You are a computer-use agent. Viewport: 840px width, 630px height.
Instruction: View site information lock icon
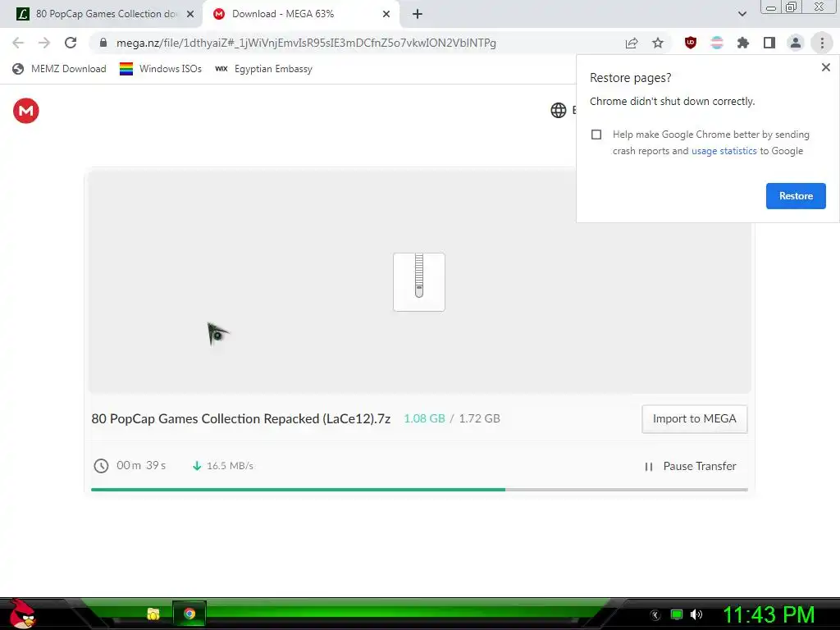(103, 43)
